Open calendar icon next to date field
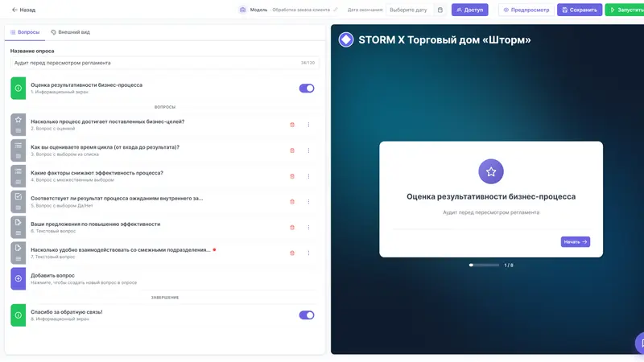This screenshot has width=644, height=362. [x=440, y=10]
